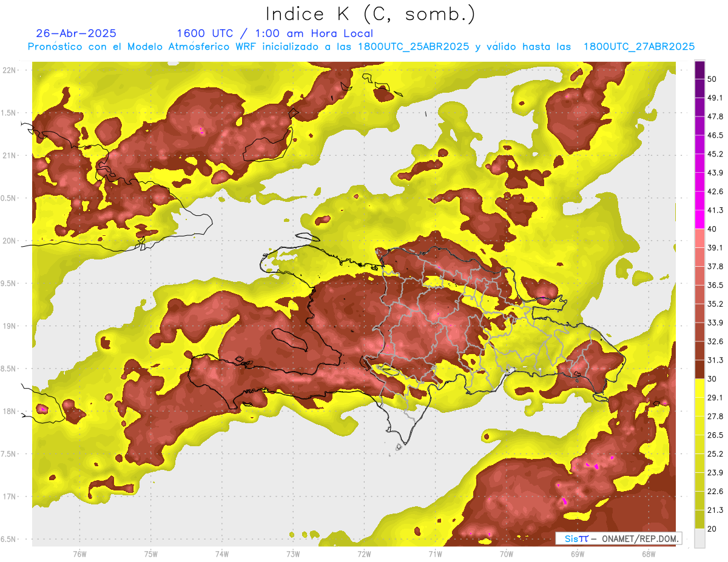Click the bright magenta swatch just above 40
Image resolution: width=728 pixels, height=562 pixels.
(699, 219)
